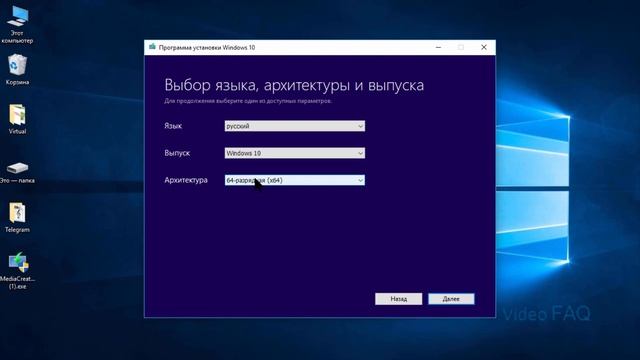Click the Язык label
Viewport: 640px width, 360px height.
tap(173, 126)
